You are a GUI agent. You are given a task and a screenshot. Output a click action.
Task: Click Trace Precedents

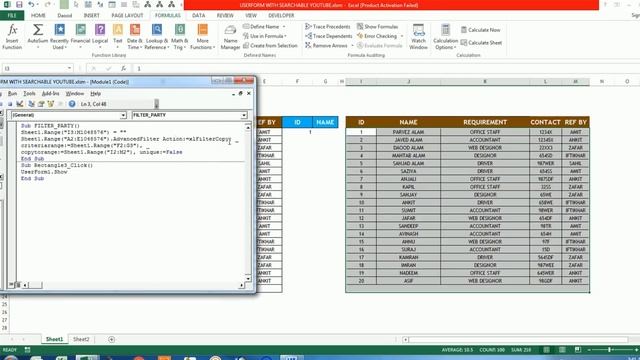pos(328,27)
